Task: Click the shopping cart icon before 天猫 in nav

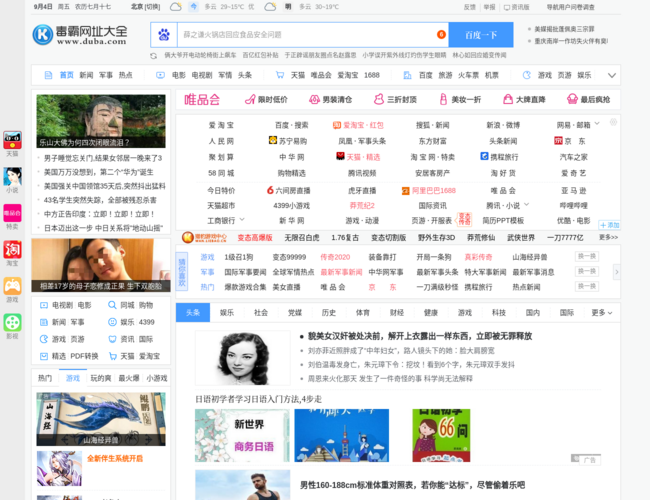Action: tap(280, 75)
